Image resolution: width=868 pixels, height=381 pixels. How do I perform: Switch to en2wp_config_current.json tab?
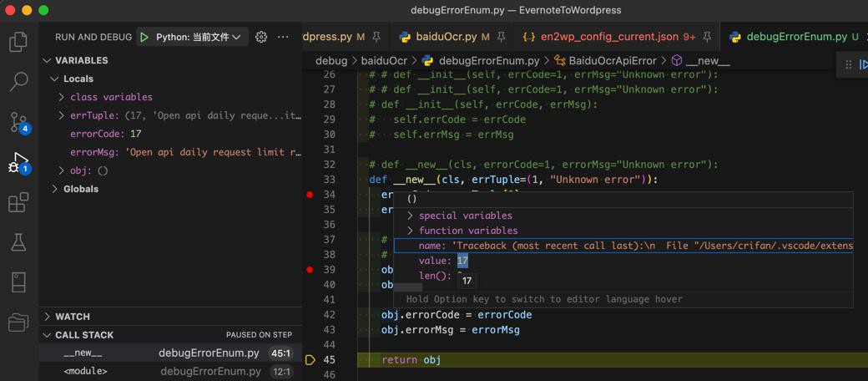(618, 37)
